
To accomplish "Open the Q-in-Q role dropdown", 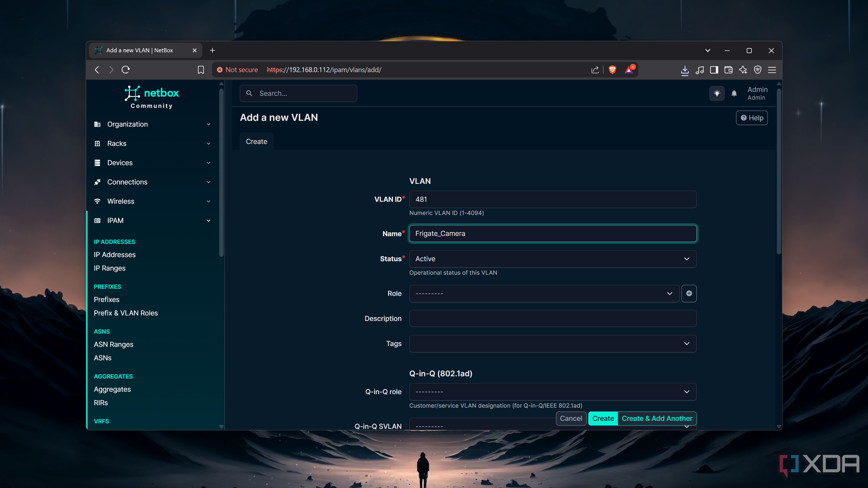I will pos(553,392).
